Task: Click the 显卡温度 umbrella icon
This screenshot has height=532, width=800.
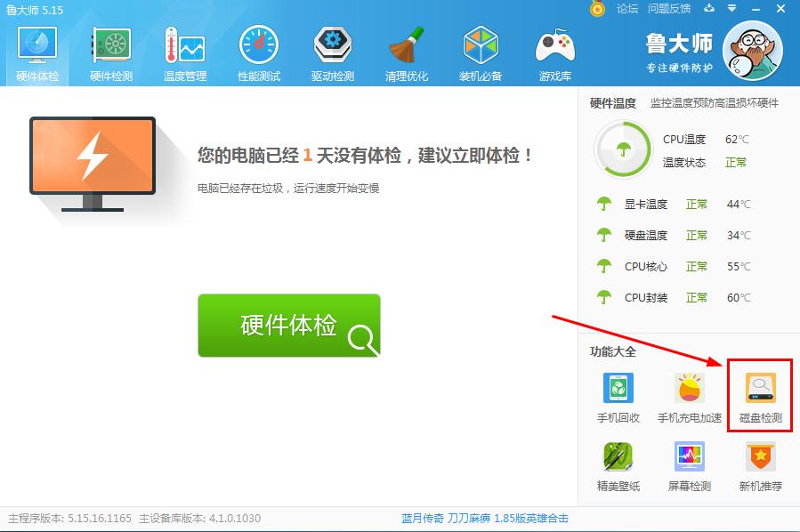Action: 604,204
